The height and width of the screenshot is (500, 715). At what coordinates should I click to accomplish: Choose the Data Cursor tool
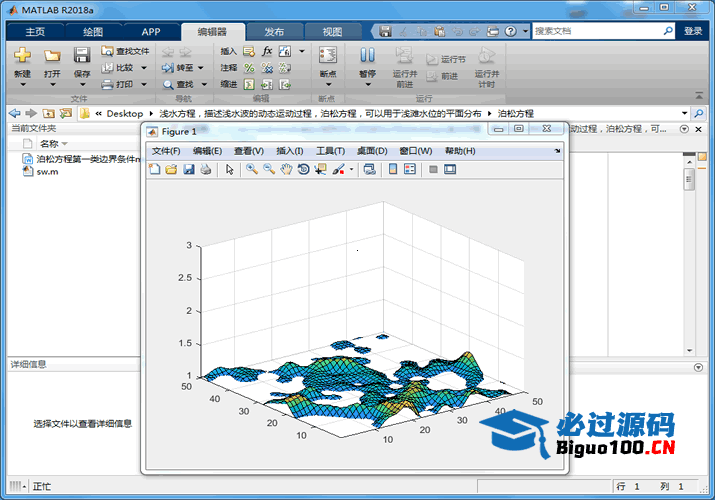point(321,170)
